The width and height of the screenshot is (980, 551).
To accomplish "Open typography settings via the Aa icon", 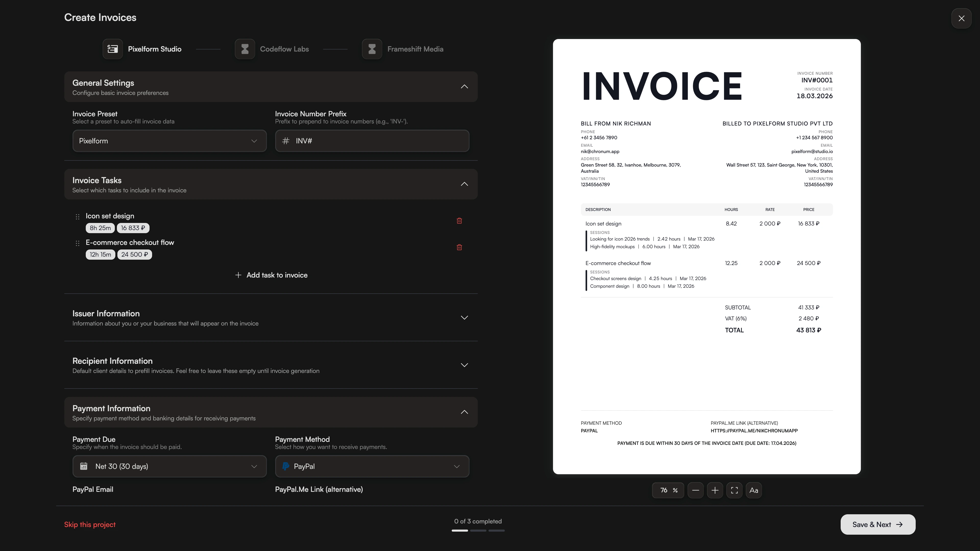I will tap(754, 490).
